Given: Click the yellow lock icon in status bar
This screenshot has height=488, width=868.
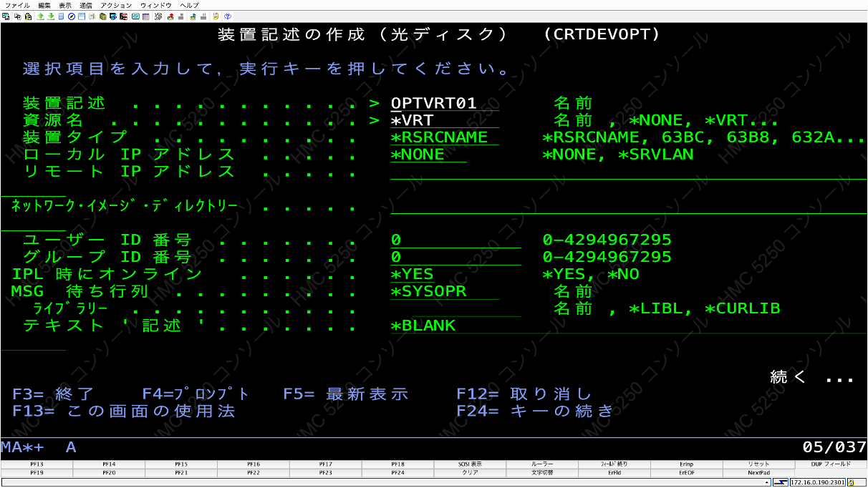Looking at the screenshot, I should [851, 483].
